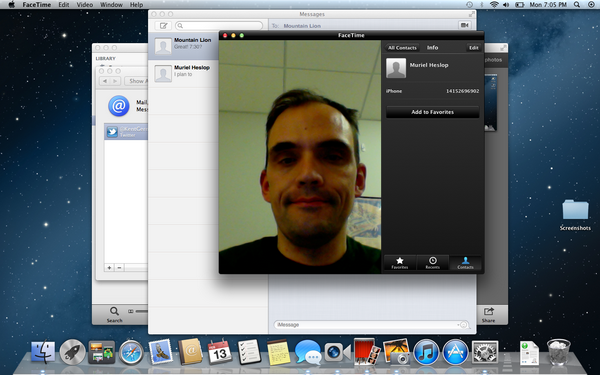Click emoji smiley button in message field

click(x=463, y=325)
